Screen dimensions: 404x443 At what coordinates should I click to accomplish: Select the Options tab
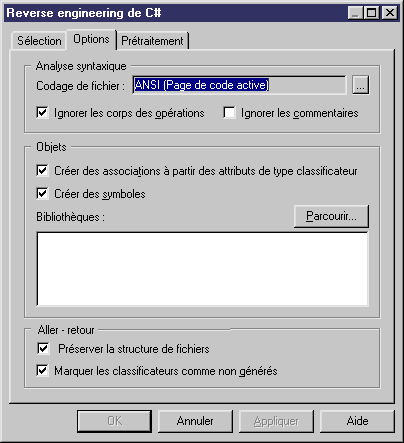point(91,39)
